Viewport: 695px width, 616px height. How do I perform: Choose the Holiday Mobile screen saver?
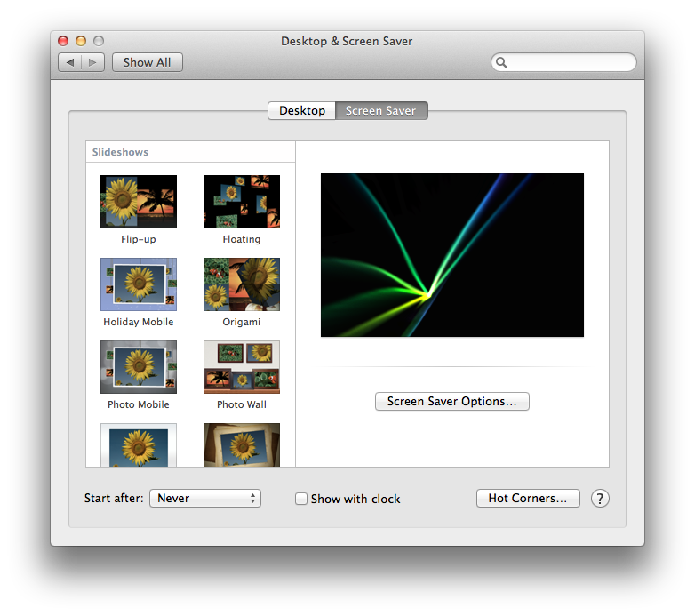click(x=139, y=284)
